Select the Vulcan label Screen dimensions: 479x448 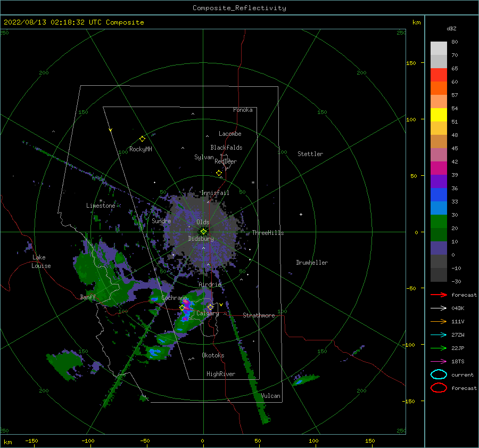[270, 396]
